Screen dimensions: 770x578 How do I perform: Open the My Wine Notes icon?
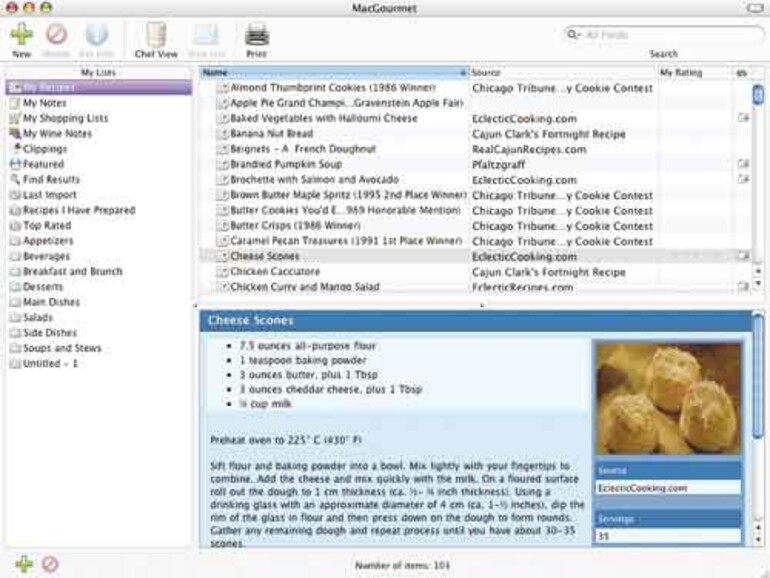(15, 134)
